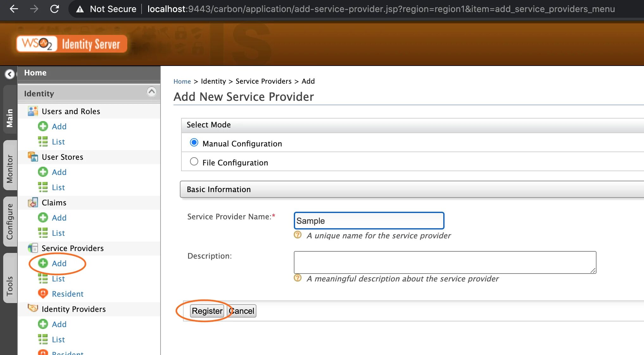Image resolution: width=644 pixels, height=355 pixels.
Task: Select File Configuration radio button
Action: click(194, 162)
